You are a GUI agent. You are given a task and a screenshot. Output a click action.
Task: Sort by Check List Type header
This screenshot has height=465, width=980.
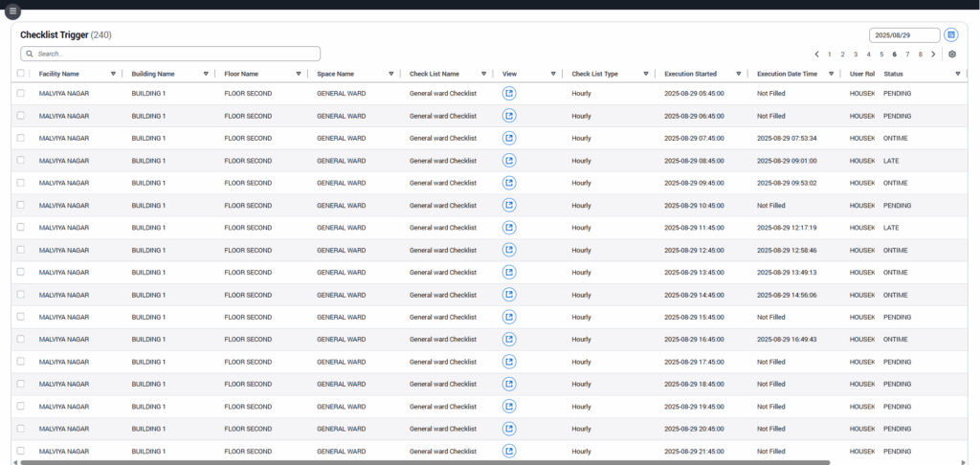click(x=594, y=74)
